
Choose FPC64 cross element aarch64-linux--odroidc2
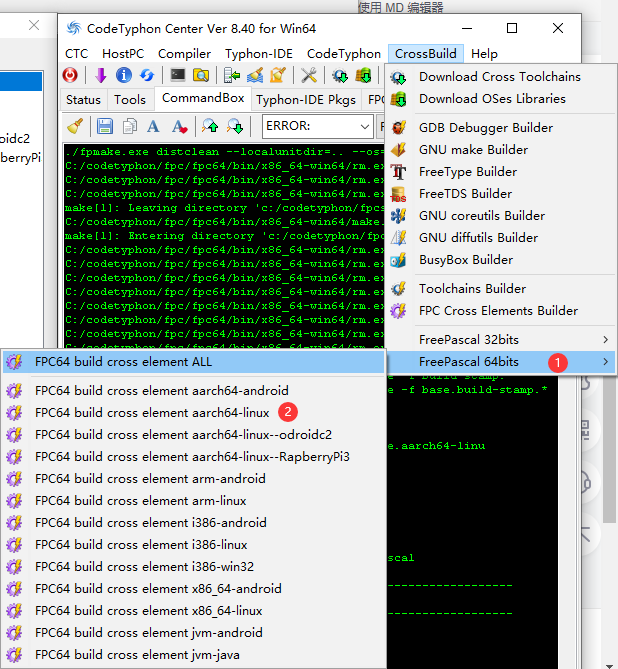coord(194,435)
